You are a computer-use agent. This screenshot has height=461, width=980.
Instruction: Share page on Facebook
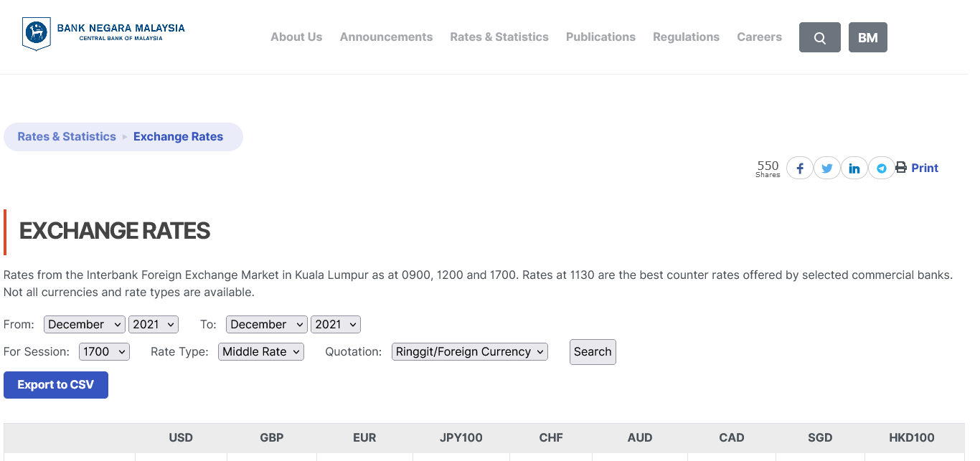(x=799, y=168)
